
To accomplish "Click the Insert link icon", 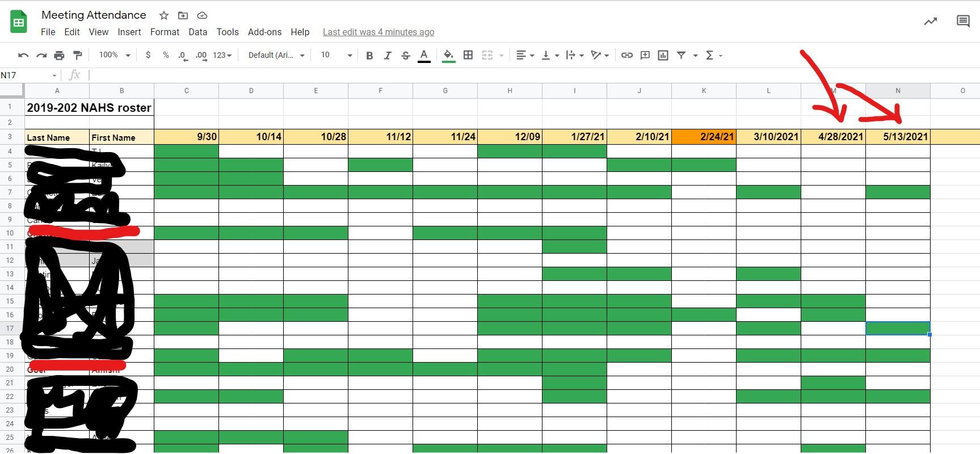I will (x=627, y=55).
